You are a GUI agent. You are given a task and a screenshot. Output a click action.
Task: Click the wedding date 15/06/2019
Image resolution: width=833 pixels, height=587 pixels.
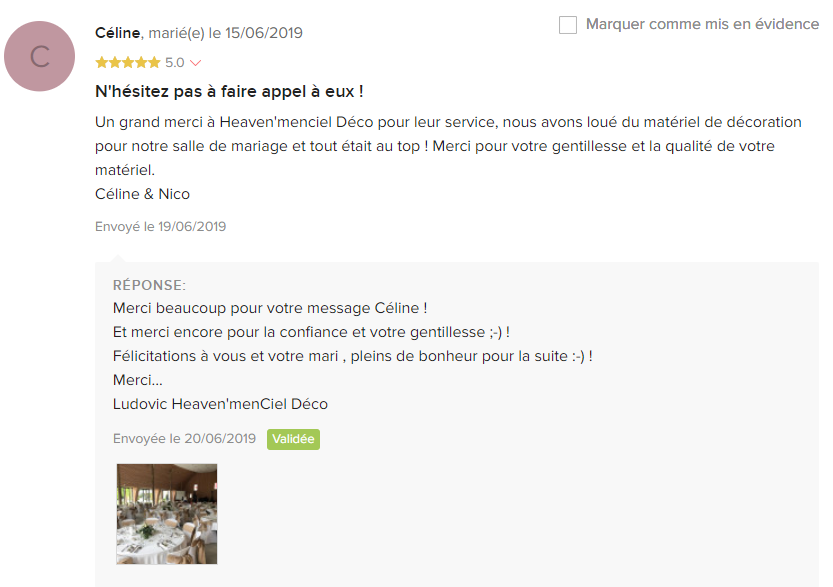pos(264,33)
